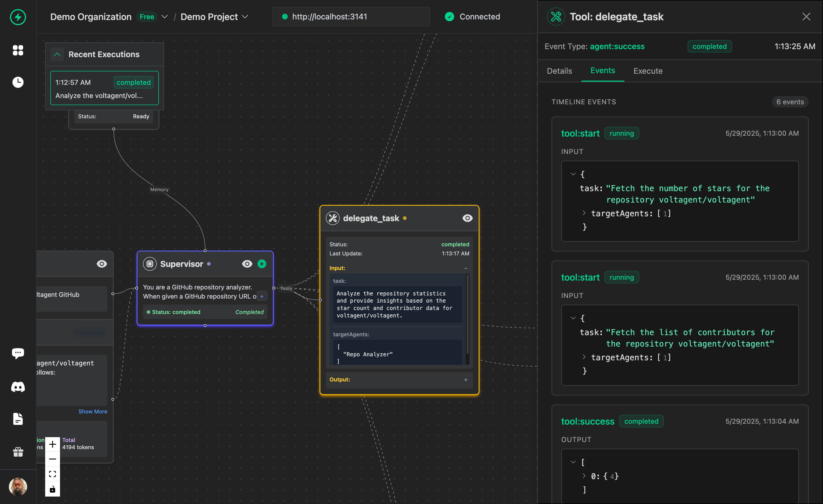Toggle visibility eye on delegate_task node
Image resolution: width=823 pixels, height=504 pixels.
pyautogui.click(x=467, y=218)
